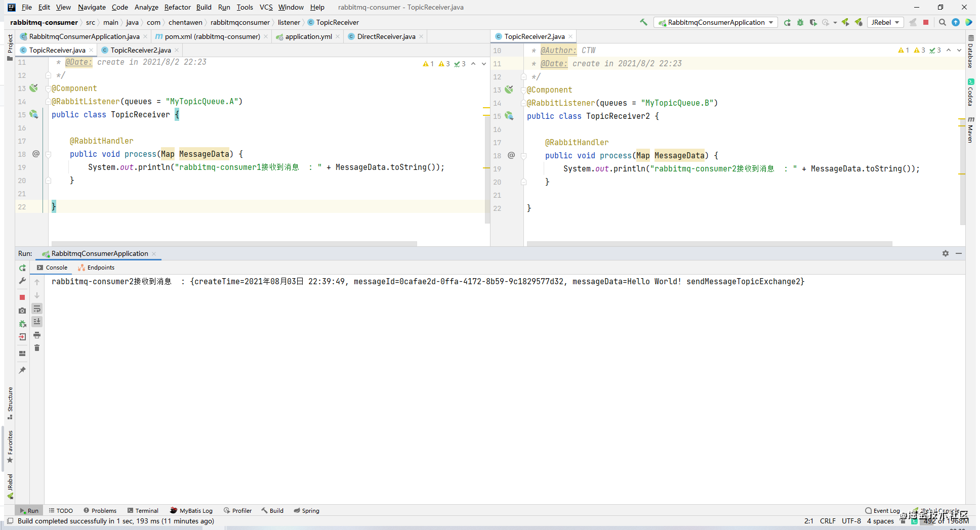Screen dimensions: 980x530
Task: Toggle soft-wrap in console
Action: click(x=37, y=308)
